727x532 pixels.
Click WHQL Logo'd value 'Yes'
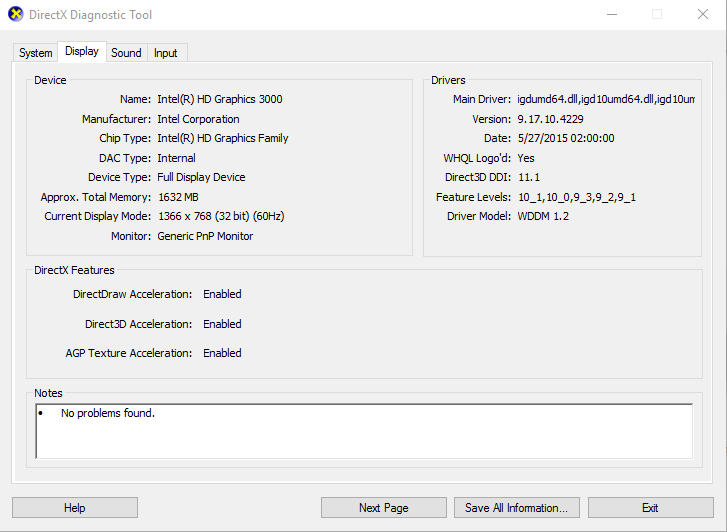526,158
